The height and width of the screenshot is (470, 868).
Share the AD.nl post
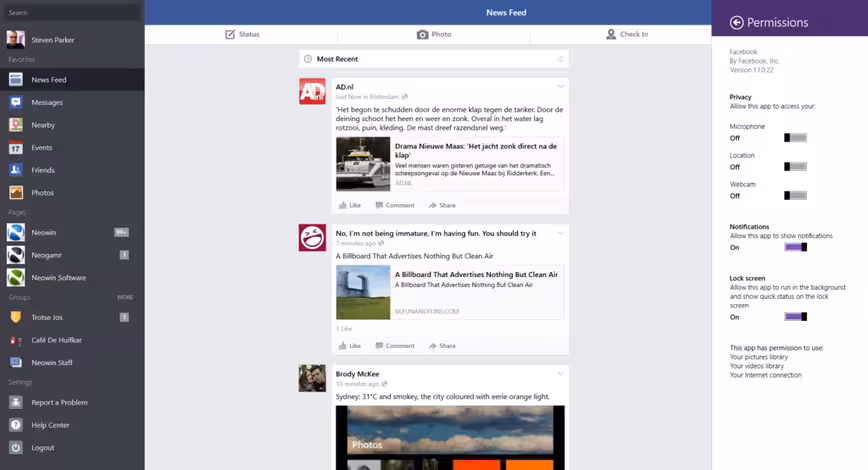pos(442,205)
